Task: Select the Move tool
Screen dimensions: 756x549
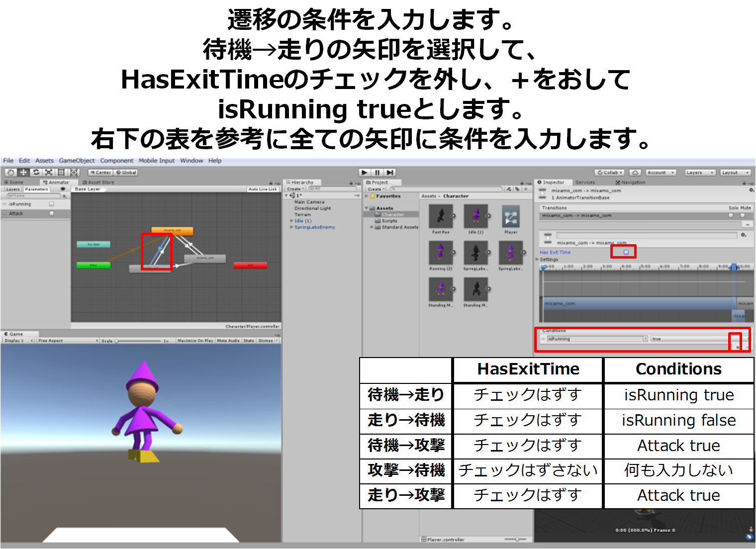Action: 23,172
